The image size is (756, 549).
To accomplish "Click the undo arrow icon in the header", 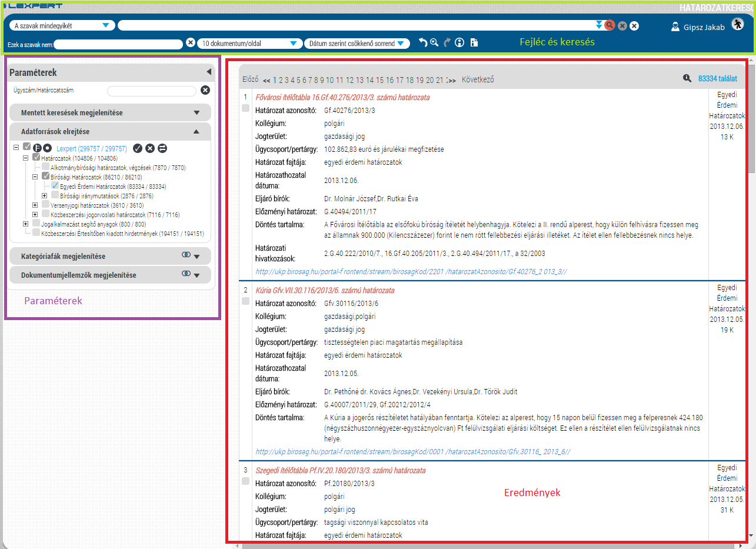I will pyautogui.click(x=423, y=42).
